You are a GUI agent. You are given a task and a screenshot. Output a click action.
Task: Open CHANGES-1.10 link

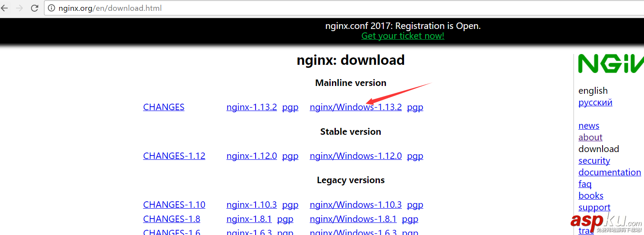click(174, 205)
